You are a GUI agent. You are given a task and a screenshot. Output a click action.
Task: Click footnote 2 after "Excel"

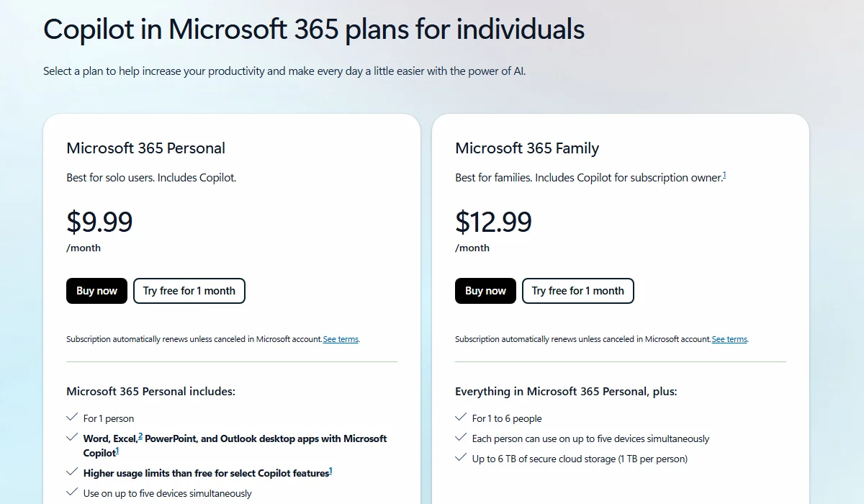[x=140, y=434]
